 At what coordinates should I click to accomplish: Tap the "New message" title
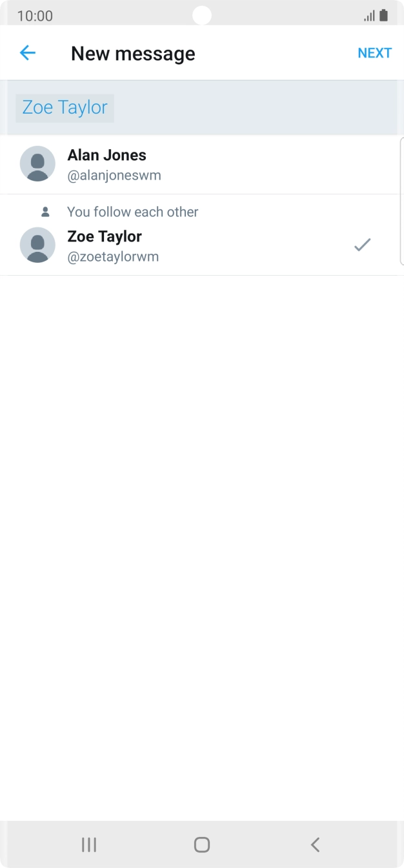tap(133, 54)
